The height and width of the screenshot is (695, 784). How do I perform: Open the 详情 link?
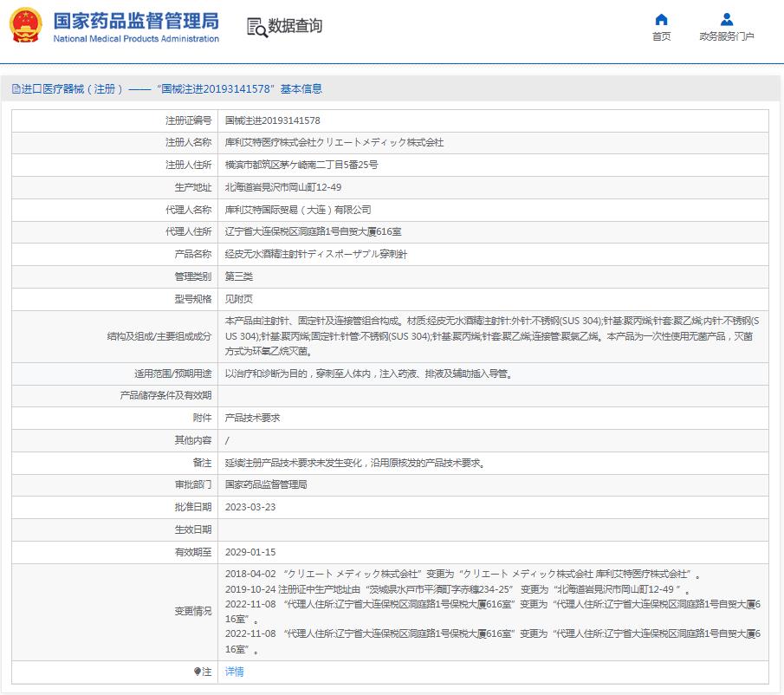click(x=234, y=672)
